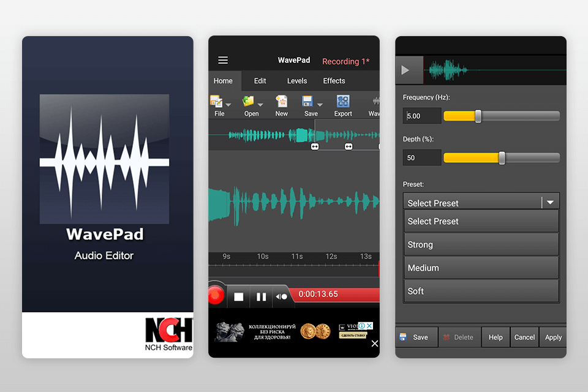Click the Help button
Screen dimensions: 588x392
click(x=495, y=337)
